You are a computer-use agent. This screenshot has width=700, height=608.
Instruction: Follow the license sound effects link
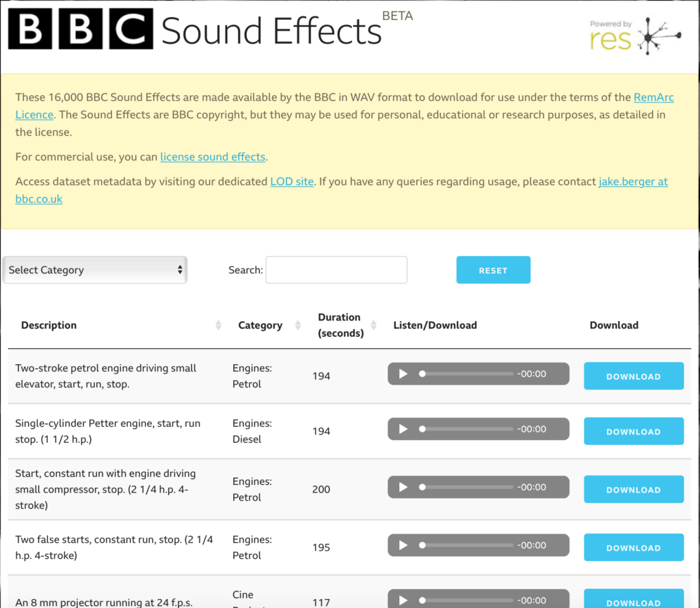coord(213,157)
